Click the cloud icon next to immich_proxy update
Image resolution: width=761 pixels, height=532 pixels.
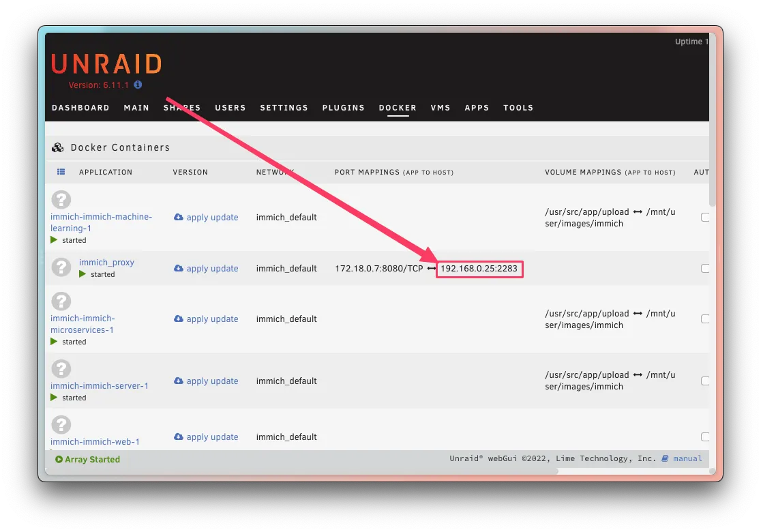[179, 269]
